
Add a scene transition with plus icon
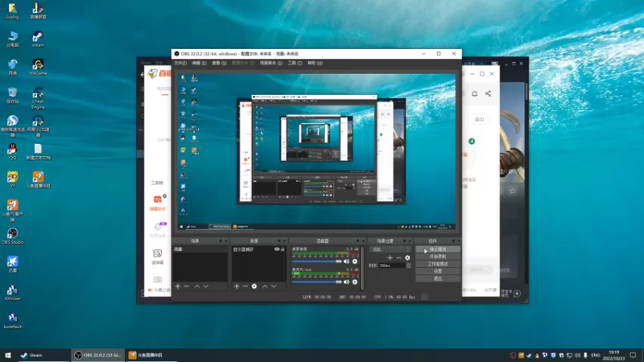[390, 257]
